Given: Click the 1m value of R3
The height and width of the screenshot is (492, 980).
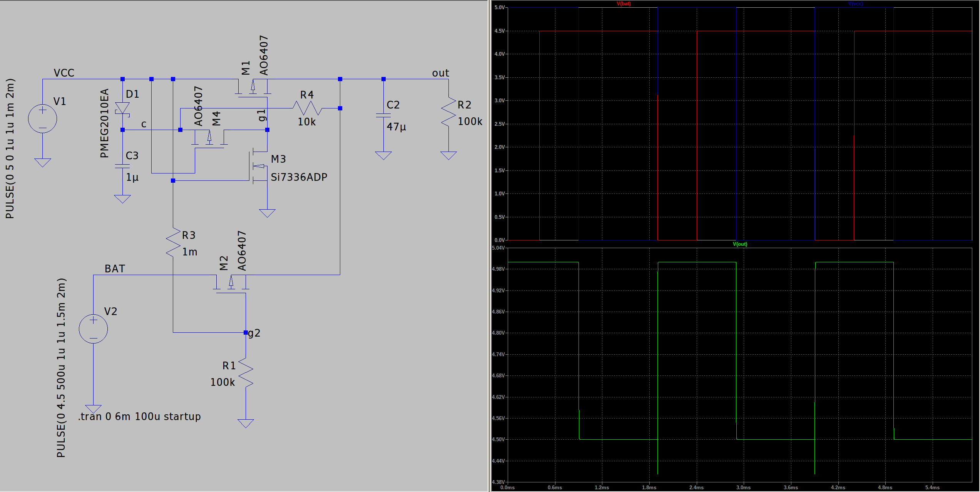Looking at the screenshot, I should tap(190, 252).
